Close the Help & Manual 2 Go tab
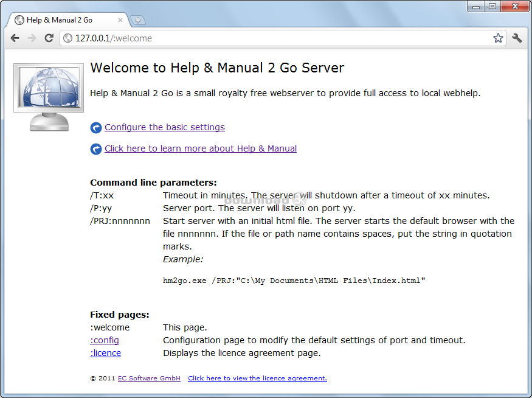The image size is (532, 398). tap(120, 20)
